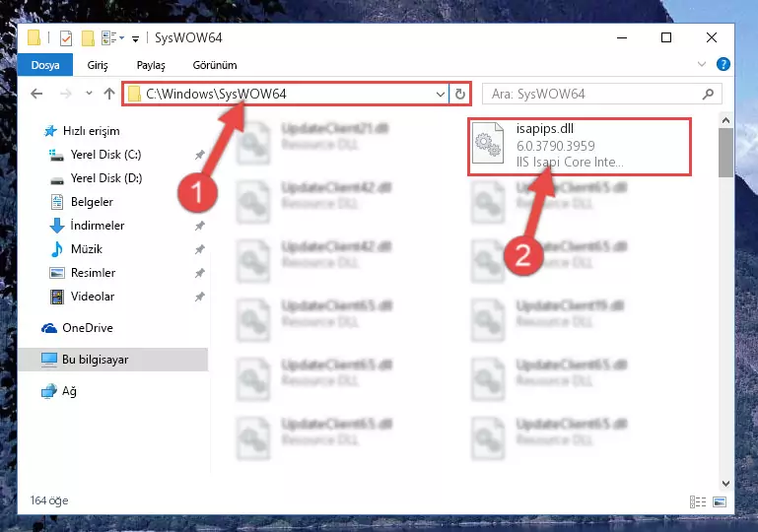
Task: Open the Paylaş ribbon tab
Action: tap(151, 65)
